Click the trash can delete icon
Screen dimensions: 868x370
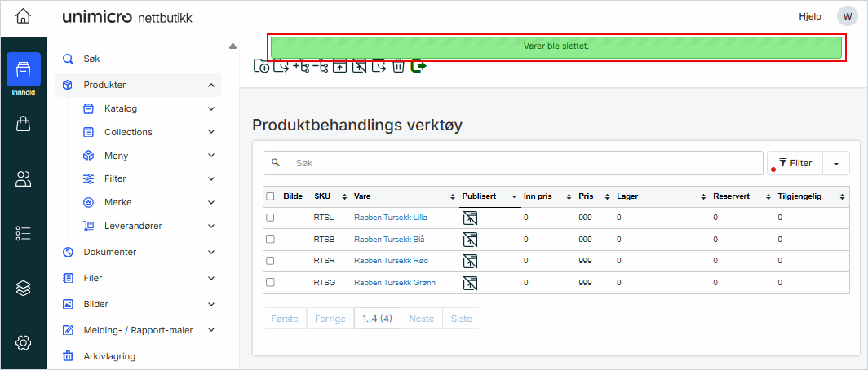398,66
